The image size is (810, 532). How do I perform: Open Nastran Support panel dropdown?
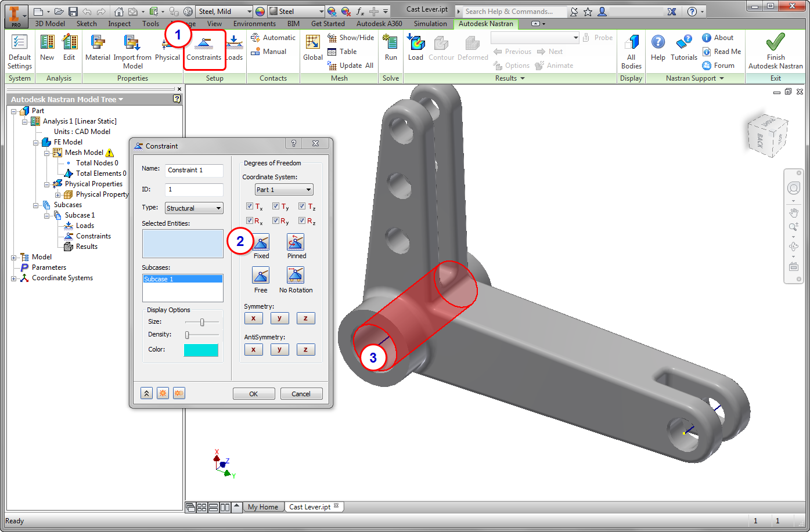point(695,78)
